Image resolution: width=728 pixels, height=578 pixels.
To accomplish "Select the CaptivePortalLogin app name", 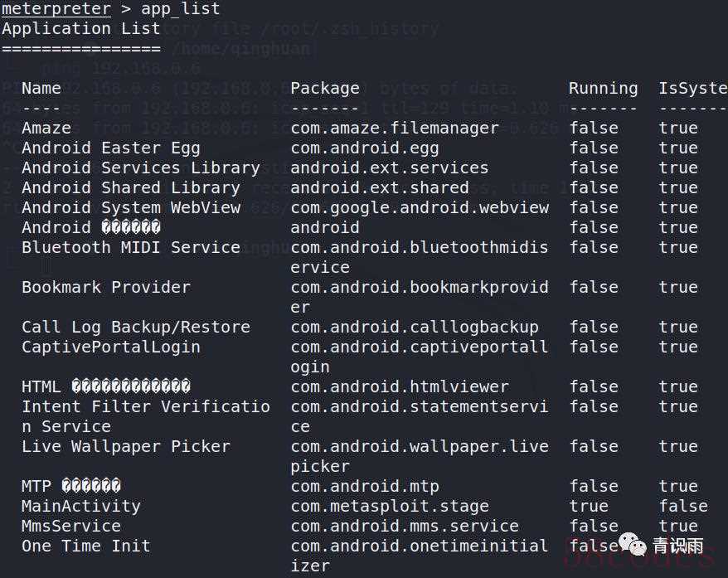I will (x=111, y=347).
